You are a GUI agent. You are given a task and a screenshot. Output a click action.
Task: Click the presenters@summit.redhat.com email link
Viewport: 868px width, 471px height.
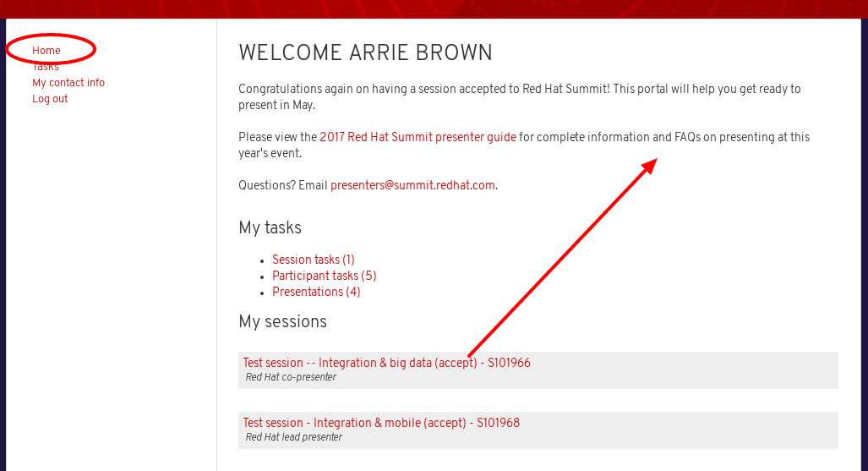(x=412, y=185)
